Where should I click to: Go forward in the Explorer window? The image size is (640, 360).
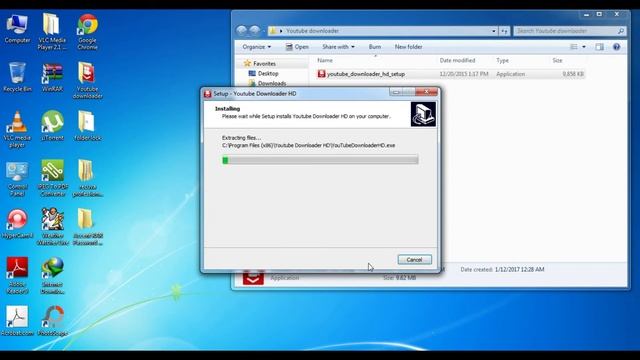255,31
